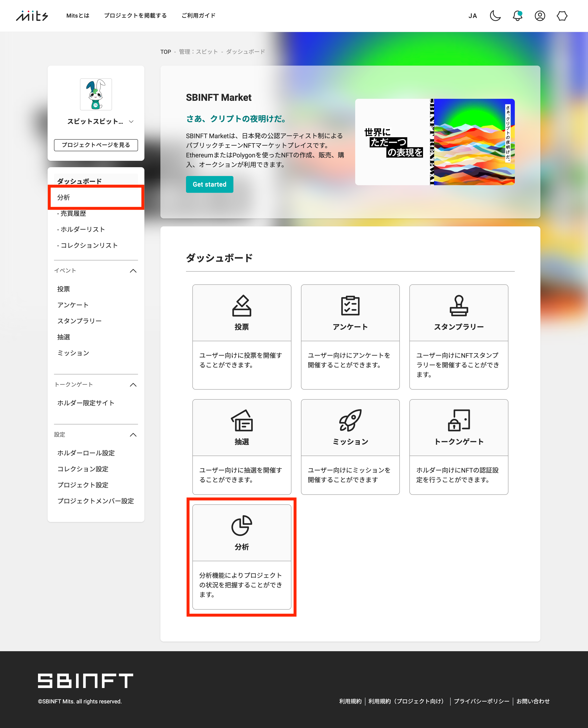Click the スタンプラリー card title

click(x=459, y=327)
